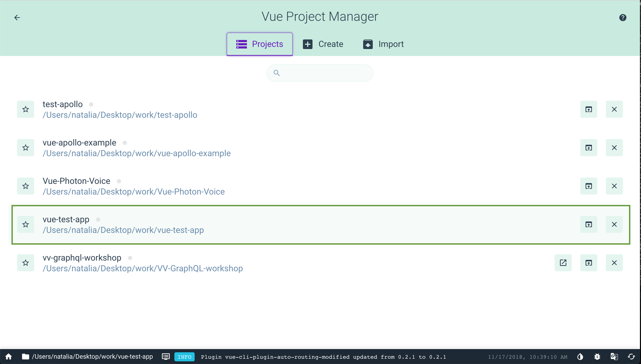Click the open-in-editor icon for vv-graphql-workshop
Viewport: 641px width, 364px height.
click(x=563, y=263)
